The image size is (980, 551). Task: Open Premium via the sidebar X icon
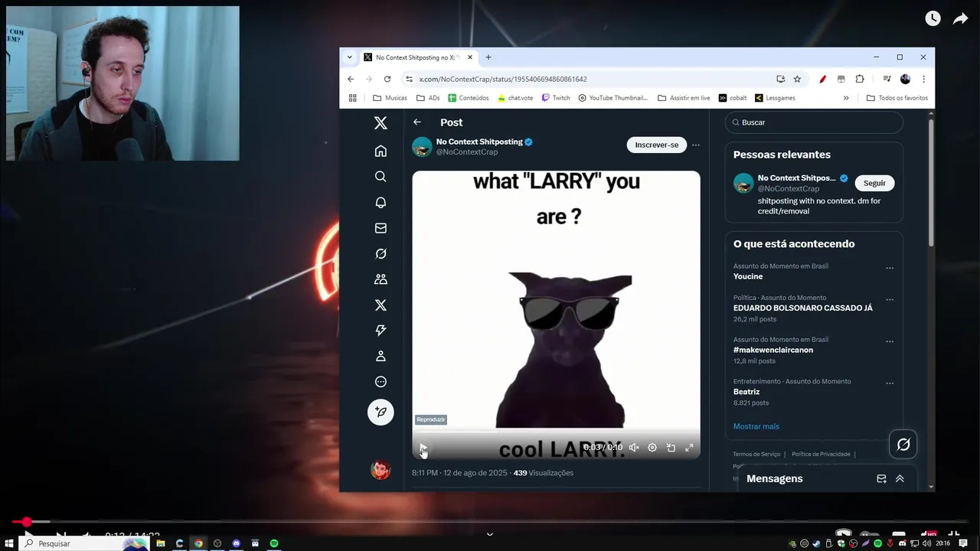coord(381,305)
